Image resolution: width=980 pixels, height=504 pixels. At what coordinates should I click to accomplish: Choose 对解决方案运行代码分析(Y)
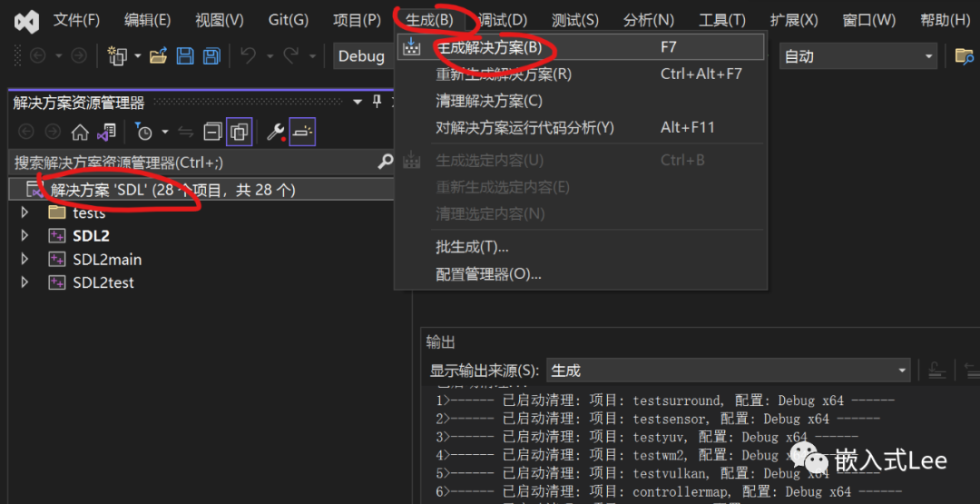coord(581,128)
